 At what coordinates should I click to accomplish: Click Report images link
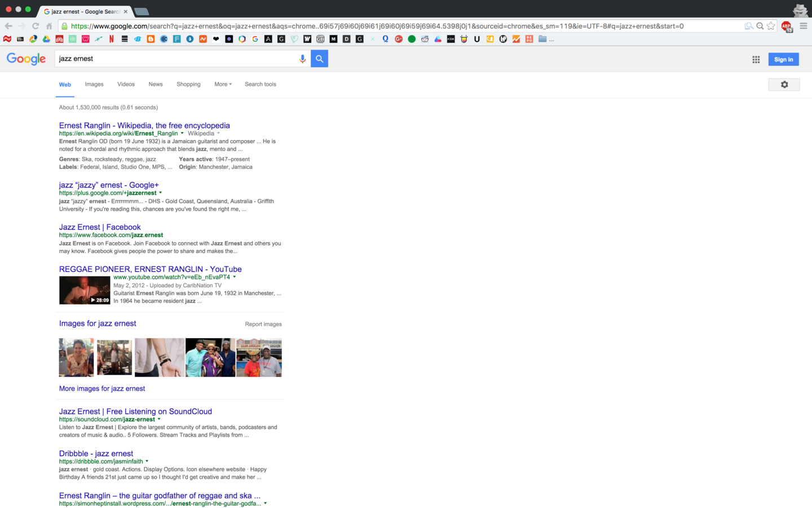pyautogui.click(x=263, y=324)
